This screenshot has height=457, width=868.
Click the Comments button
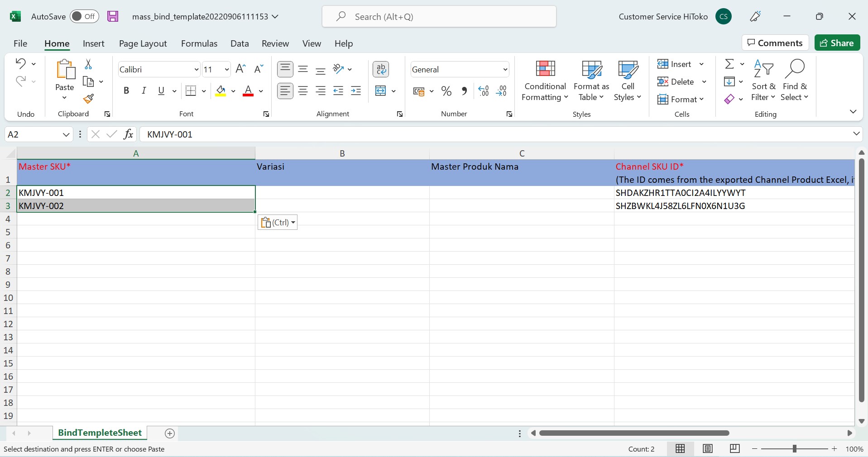tap(775, 43)
